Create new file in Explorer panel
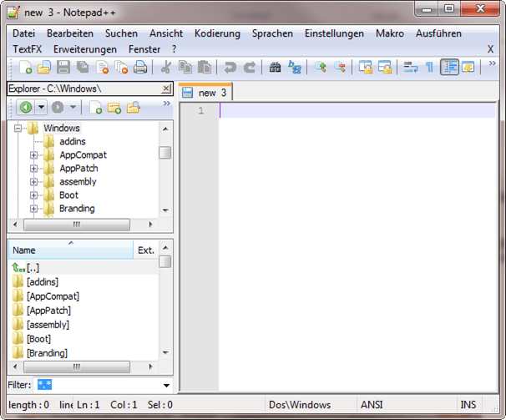The width and height of the screenshot is (506, 420). (95, 107)
